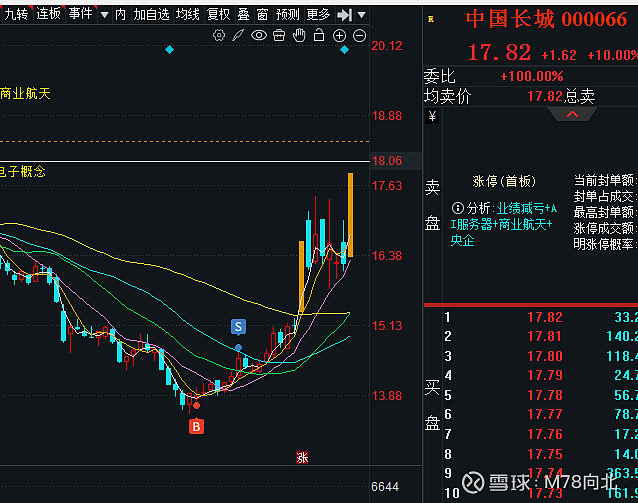Viewport: 638px width, 503px height.
Task: Click the 商业航天 concept label
Action: click(25, 94)
